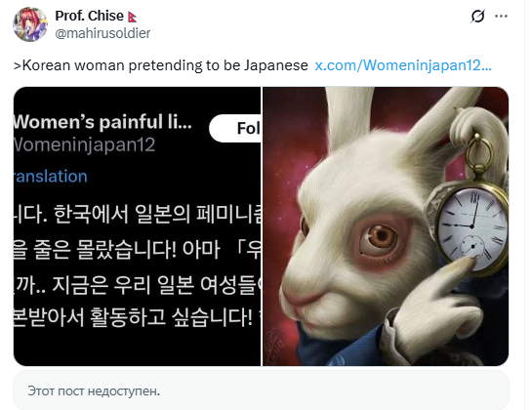Open the Grok slashed-circle icon
532x410 pixels.
pyautogui.click(x=477, y=16)
